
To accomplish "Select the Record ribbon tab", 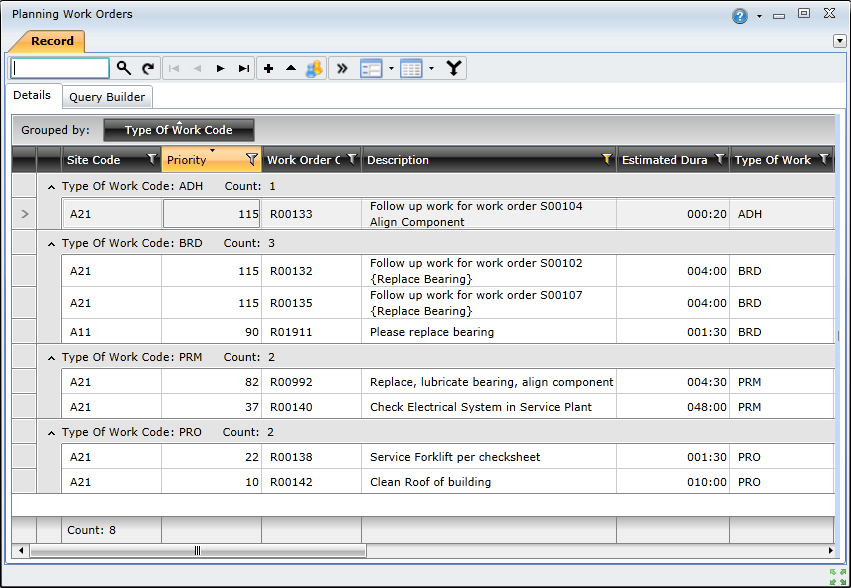I will 52,41.
